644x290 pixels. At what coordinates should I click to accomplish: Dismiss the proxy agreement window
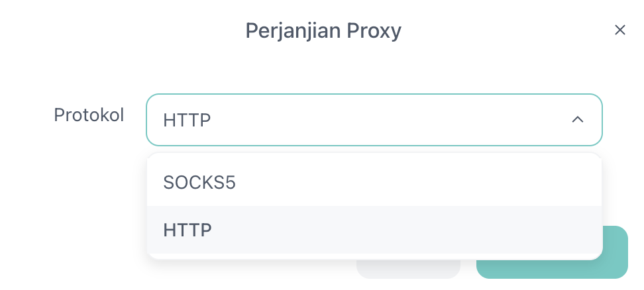(x=619, y=30)
